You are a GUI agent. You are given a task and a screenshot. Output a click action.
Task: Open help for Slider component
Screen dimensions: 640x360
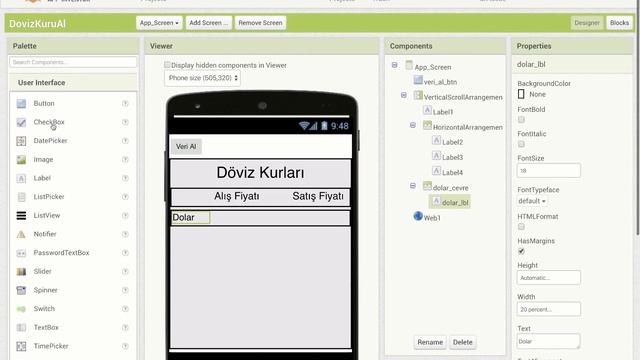pyautogui.click(x=125, y=271)
